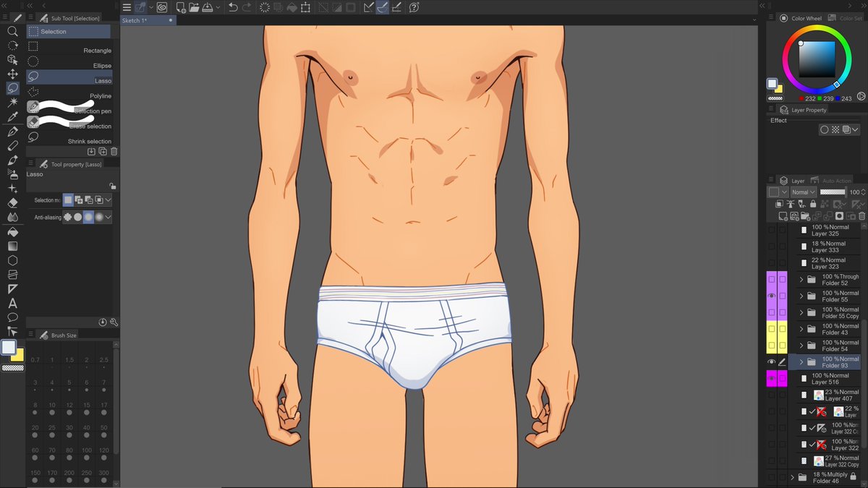Screen dimensions: 868x488
Task: Show Folder 54 via visibility box
Action: click(771, 346)
